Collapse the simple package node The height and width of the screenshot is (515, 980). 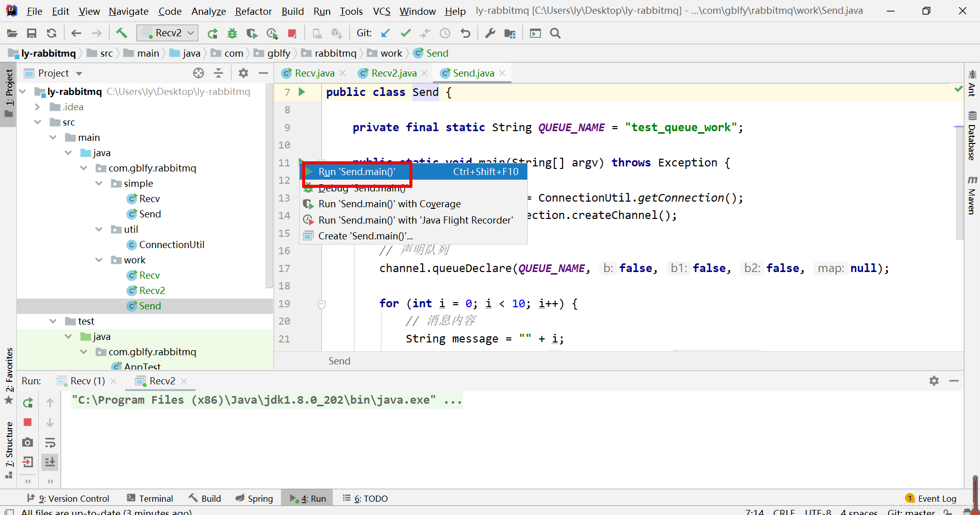click(x=99, y=184)
